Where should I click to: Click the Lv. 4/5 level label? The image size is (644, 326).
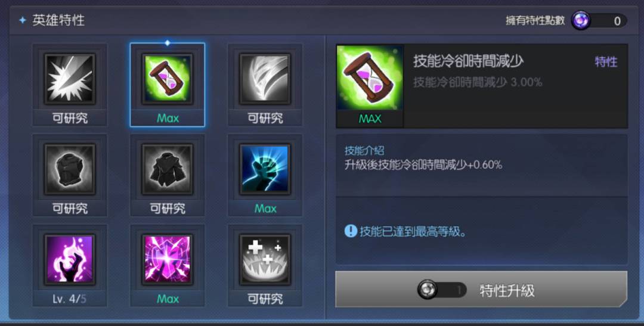(70, 299)
